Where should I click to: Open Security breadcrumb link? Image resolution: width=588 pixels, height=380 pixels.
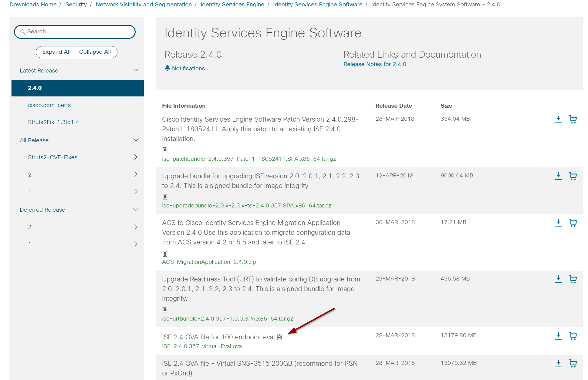(76, 5)
